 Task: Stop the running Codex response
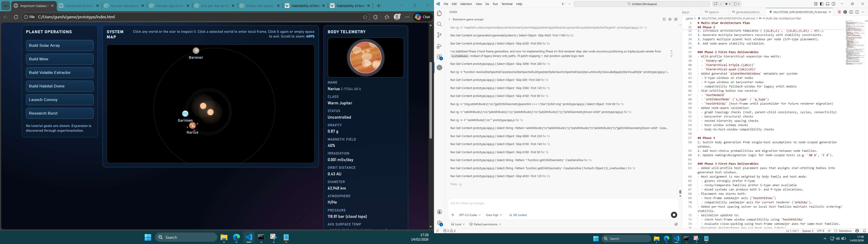pos(674,215)
